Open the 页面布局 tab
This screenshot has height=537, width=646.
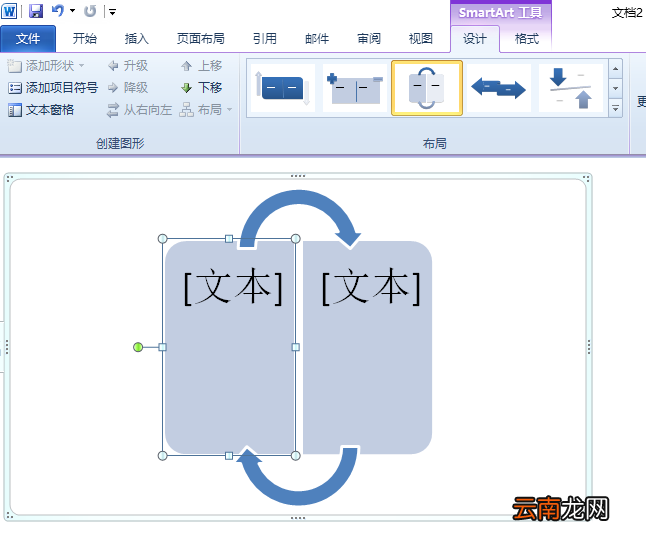click(x=201, y=39)
